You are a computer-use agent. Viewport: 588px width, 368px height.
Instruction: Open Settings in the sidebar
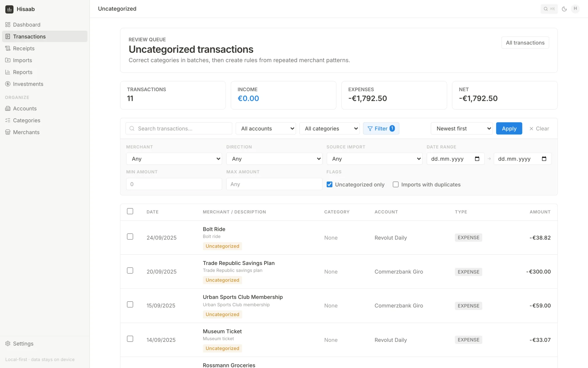coord(45,343)
